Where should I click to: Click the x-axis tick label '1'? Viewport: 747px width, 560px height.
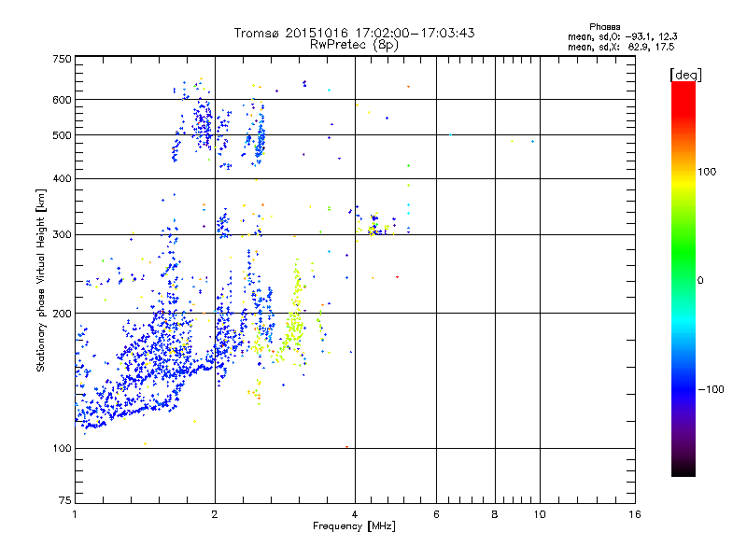click(x=75, y=514)
